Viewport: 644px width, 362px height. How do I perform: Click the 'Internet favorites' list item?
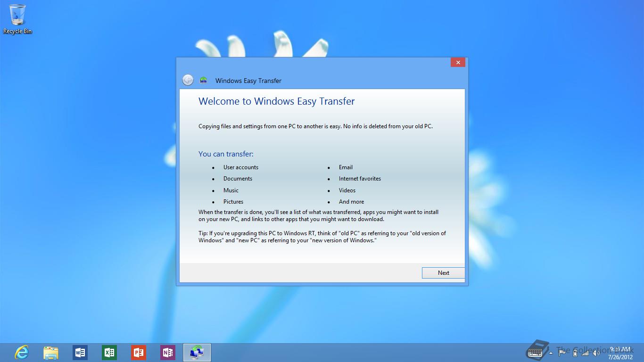[360, 179]
